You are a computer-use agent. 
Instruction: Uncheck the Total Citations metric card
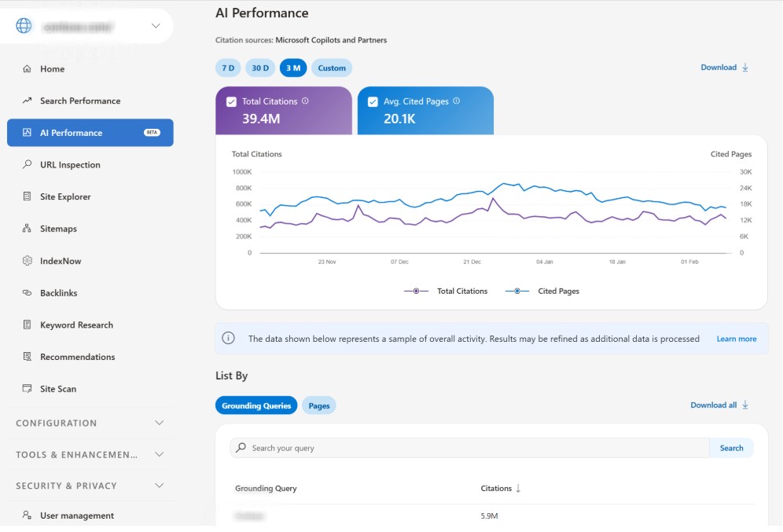(230, 101)
